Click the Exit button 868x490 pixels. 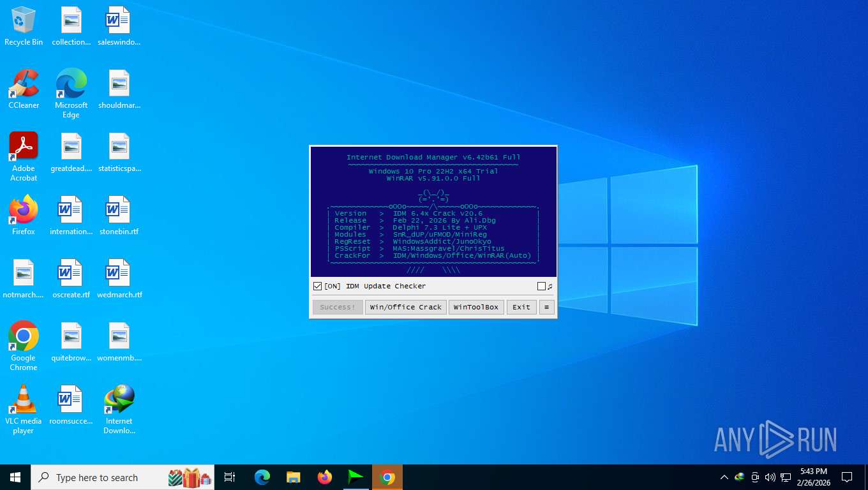[521, 307]
